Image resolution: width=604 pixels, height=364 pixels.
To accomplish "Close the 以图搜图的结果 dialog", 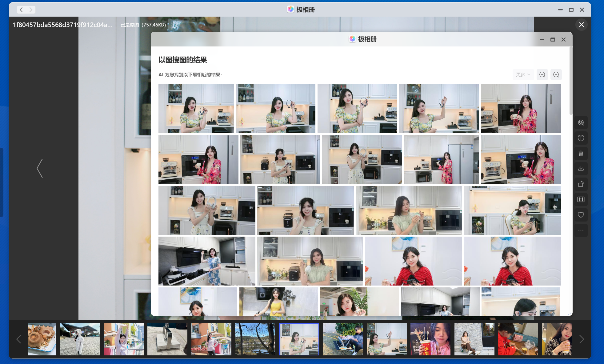I will click(x=563, y=39).
